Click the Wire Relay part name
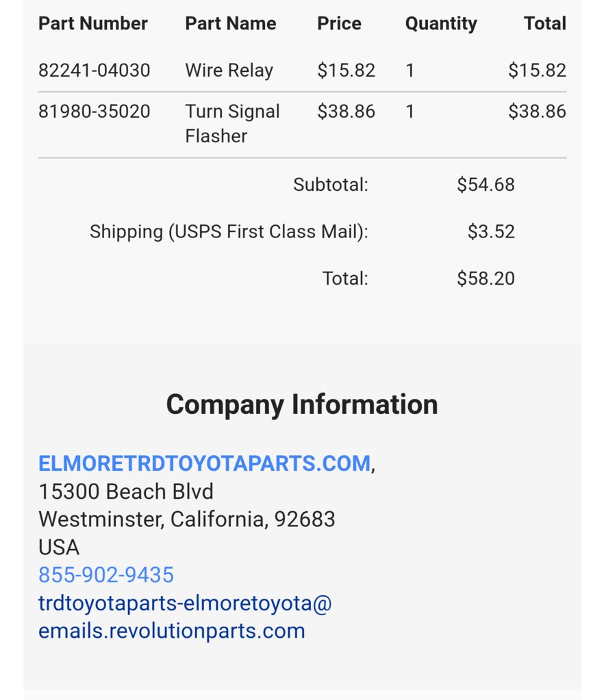Viewport: 604px width, 700px height. click(229, 70)
